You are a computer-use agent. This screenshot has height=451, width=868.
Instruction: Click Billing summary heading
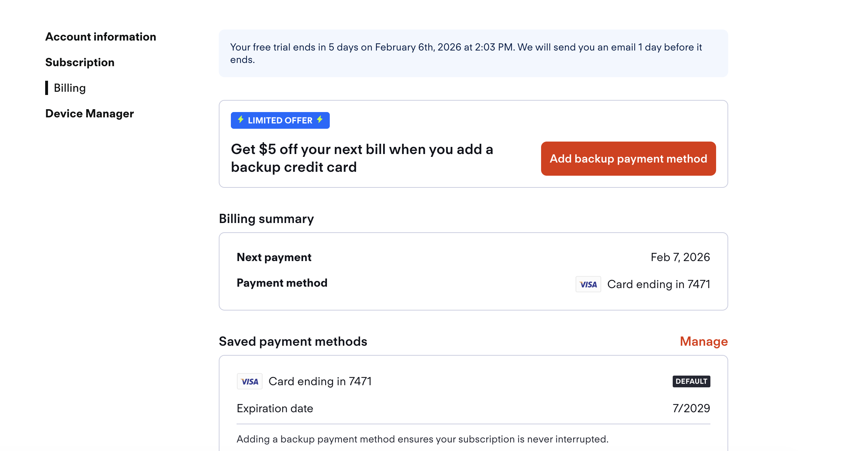[x=266, y=219]
